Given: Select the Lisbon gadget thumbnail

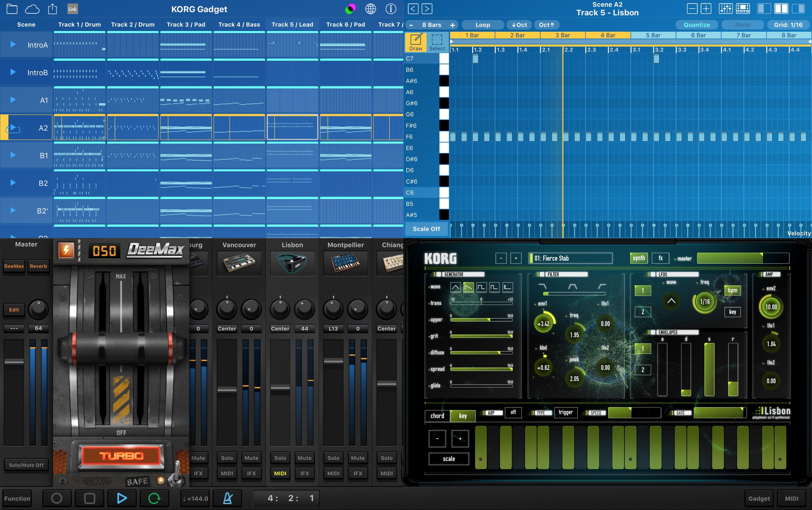Looking at the screenshot, I should click(292, 263).
